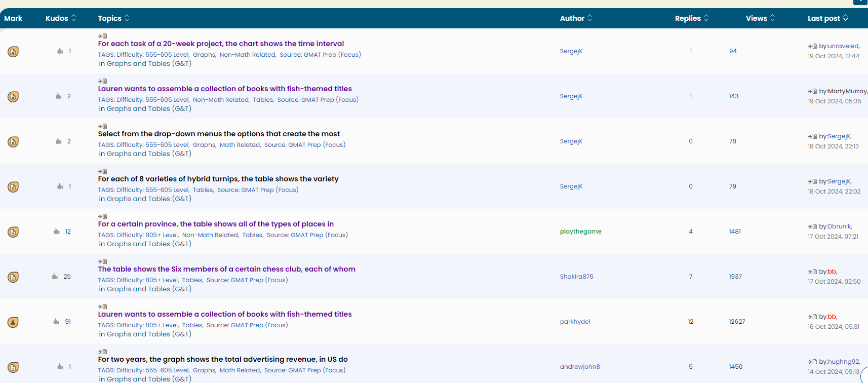The width and height of the screenshot is (868, 383).
Task: Click the mark icon for the 20-week project thread
Action: click(x=13, y=52)
